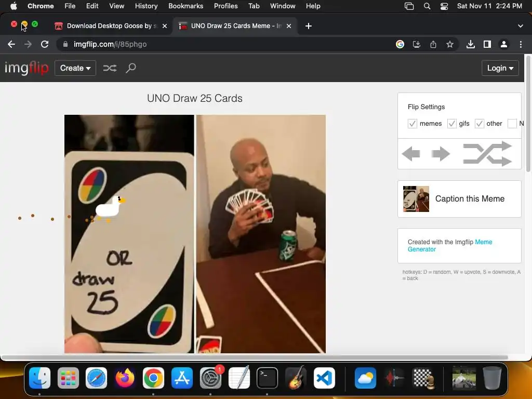The height and width of the screenshot is (399, 532).
Task: Click the Caption this Meme thumbnail
Action: (416, 199)
